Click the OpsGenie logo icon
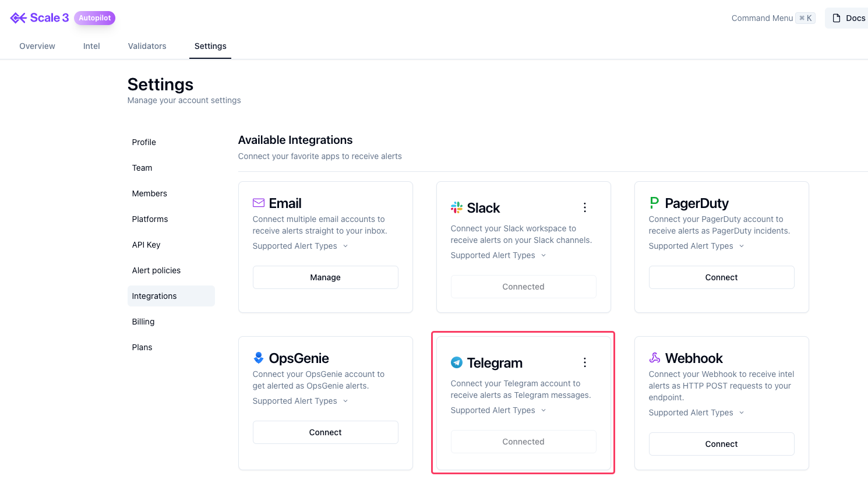 (259, 358)
